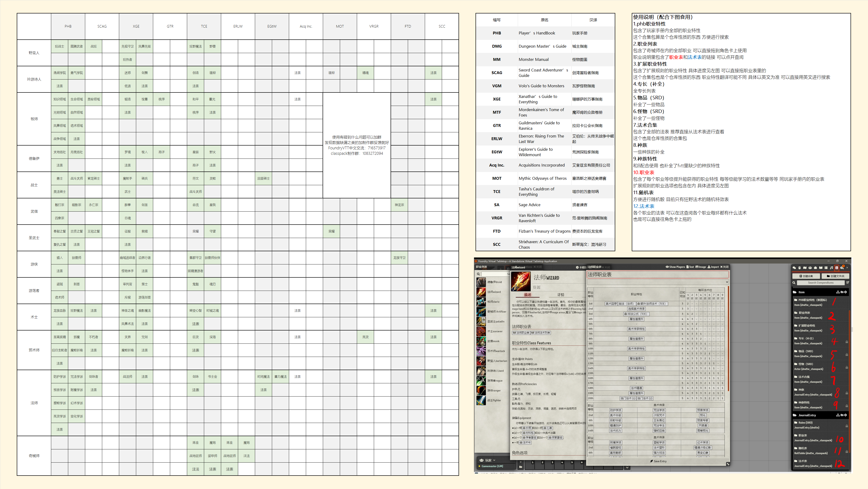Switch journal to Image mode
This screenshot has width=868, height=489.
click(701, 267)
